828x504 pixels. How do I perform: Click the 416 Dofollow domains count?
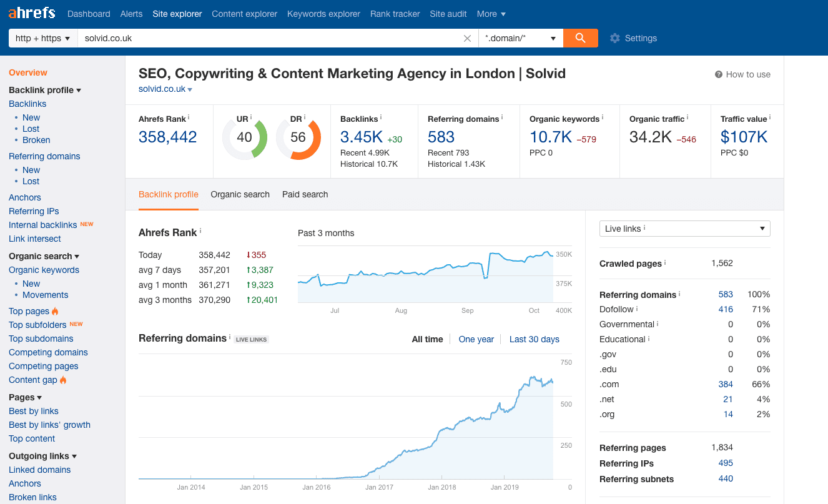[x=726, y=309]
